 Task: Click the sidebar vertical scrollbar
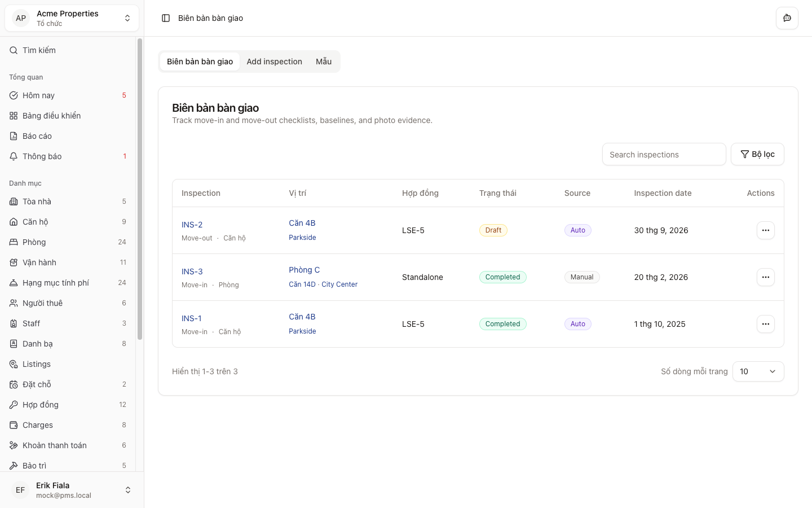[x=140, y=189]
